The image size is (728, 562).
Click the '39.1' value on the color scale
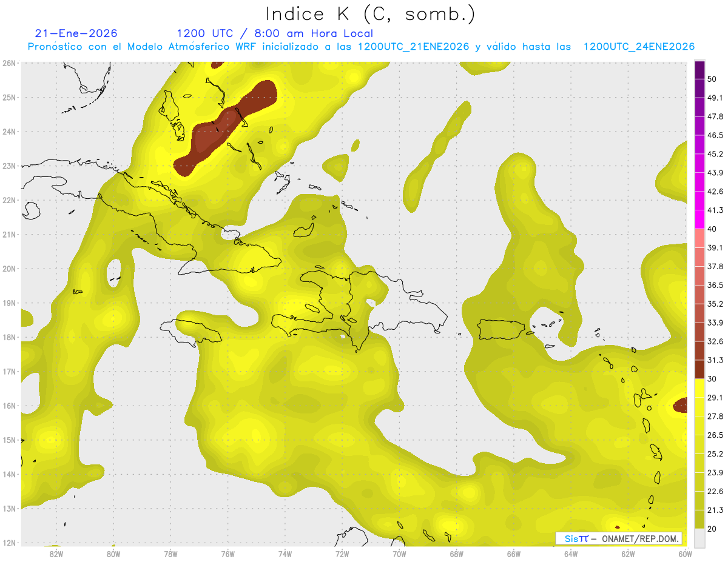click(x=715, y=247)
